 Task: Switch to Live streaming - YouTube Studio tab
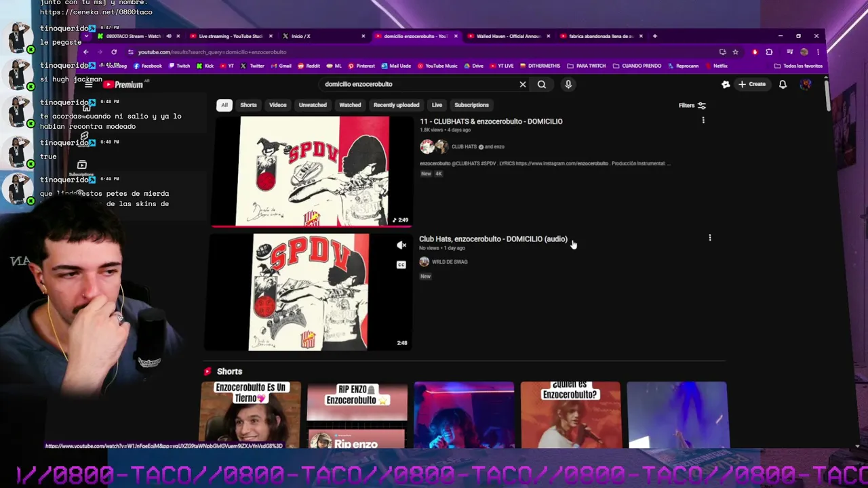tap(229, 36)
